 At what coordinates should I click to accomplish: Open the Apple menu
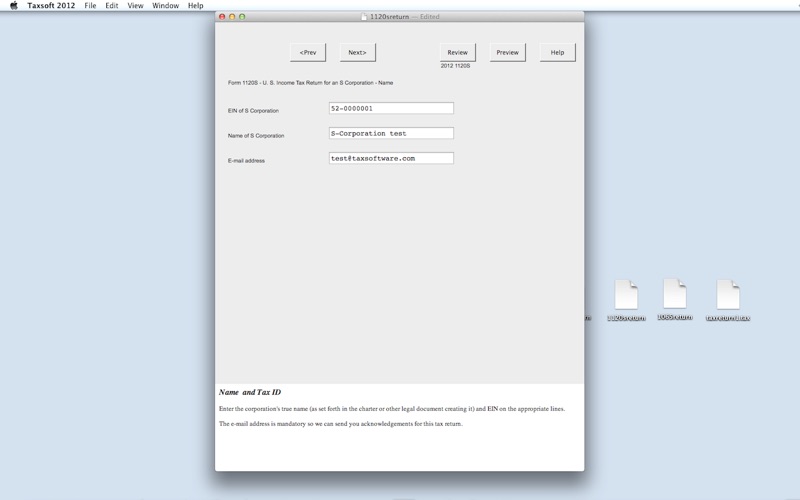coord(14,6)
